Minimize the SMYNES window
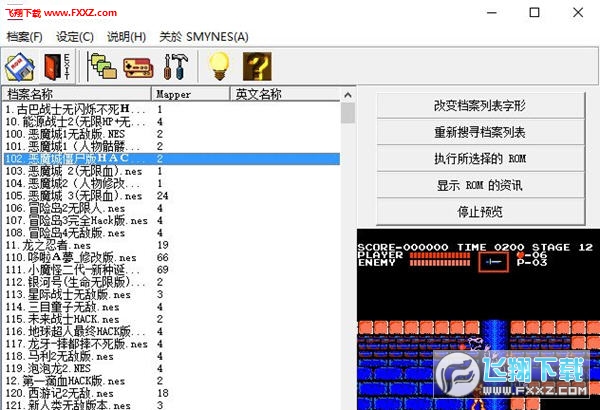The image size is (600, 410). pyautogui.click(x=492, y=12)
